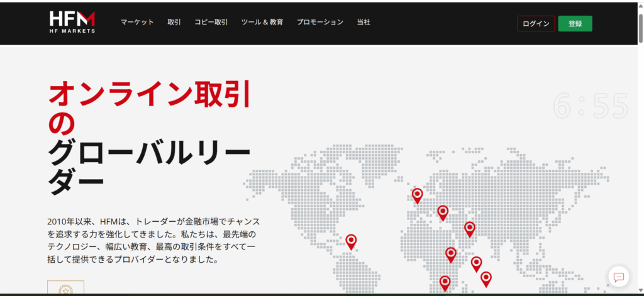Screen dimensions: 644x296
Task: Open the 当社 menu
Action: 364,22
